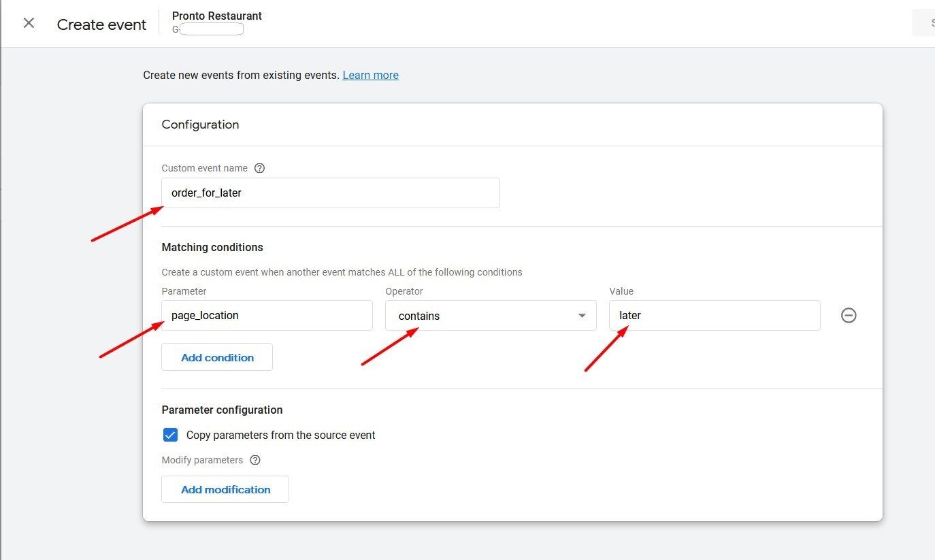Open the Learn more link

[370, 75]
